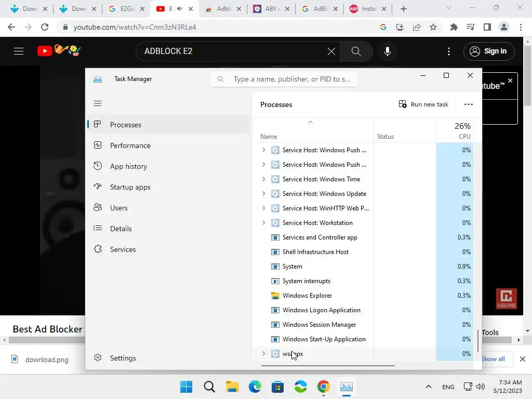Image resolution: width=532 pixels, height=399 pixels.
Task: Clear the YouTube search text
Action: point(331,51)
